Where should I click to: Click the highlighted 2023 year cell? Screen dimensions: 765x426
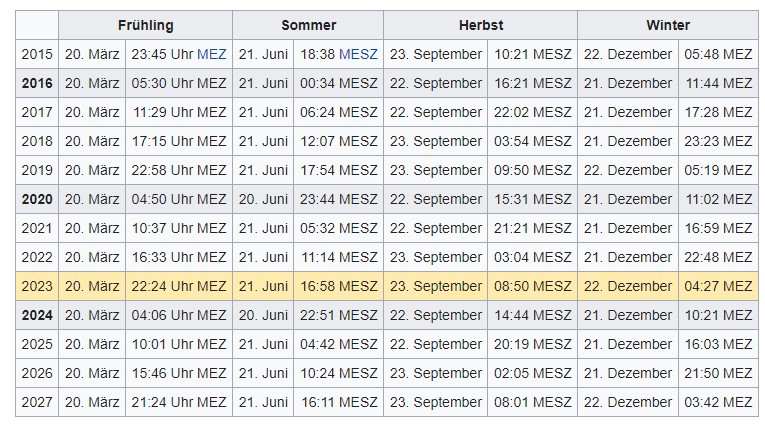(x=37, y=286)
